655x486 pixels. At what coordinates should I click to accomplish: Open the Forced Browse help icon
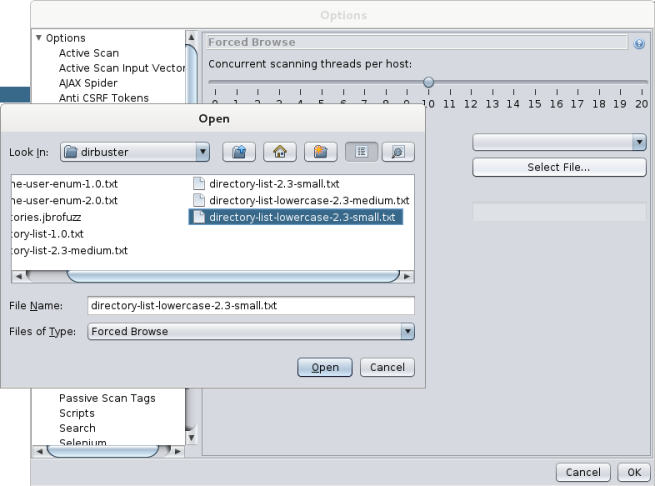tap(639, 43)
